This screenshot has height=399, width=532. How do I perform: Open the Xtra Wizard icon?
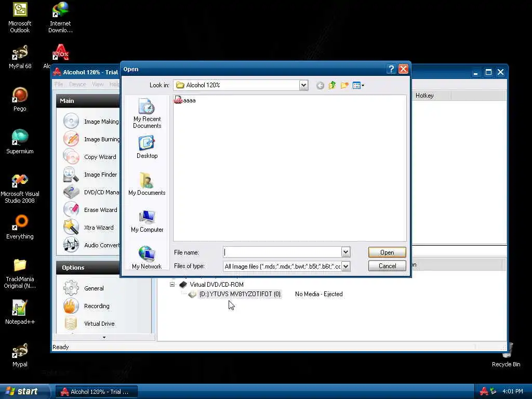(71, 227)
